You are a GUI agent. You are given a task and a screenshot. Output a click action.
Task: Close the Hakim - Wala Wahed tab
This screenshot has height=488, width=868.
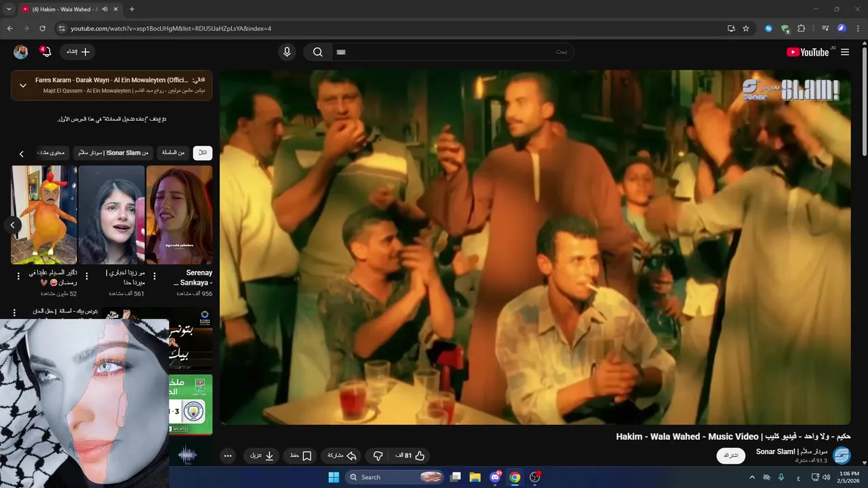click(x=116, y=9)
